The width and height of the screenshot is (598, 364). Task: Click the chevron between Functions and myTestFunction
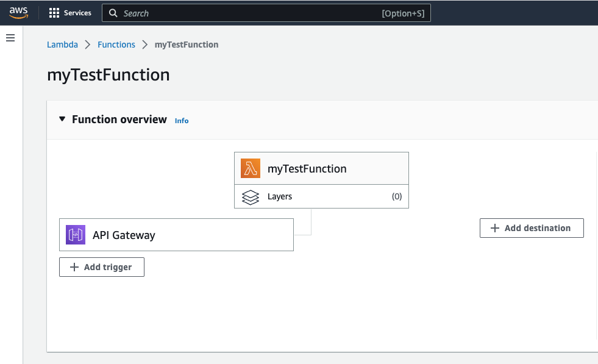(x=144, y=44)
